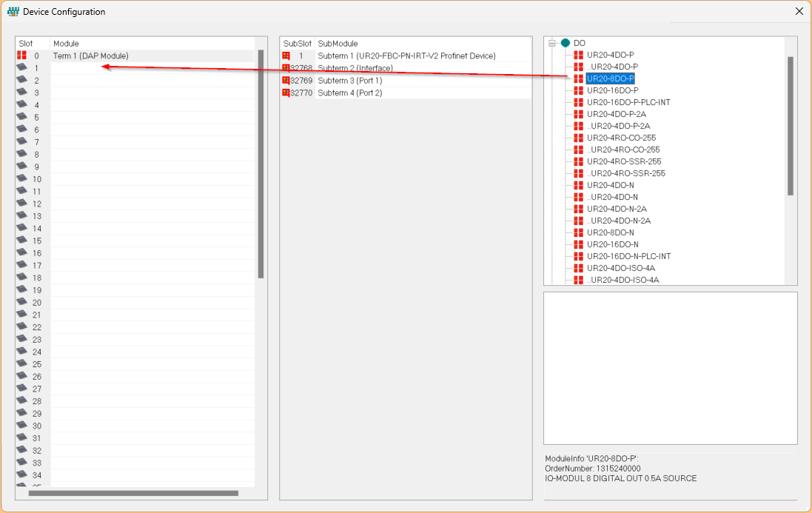The width and height of the screenshot is (812, 513).
Task: Click the subslot 32769 red submodule icon
Action: 286,80
